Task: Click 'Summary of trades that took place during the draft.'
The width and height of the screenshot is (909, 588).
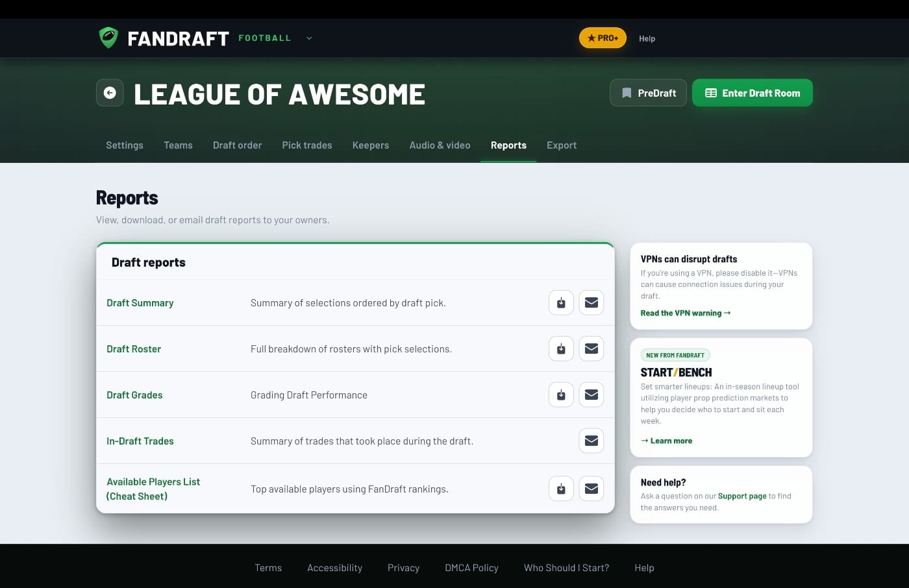Action: coord(362,441)
